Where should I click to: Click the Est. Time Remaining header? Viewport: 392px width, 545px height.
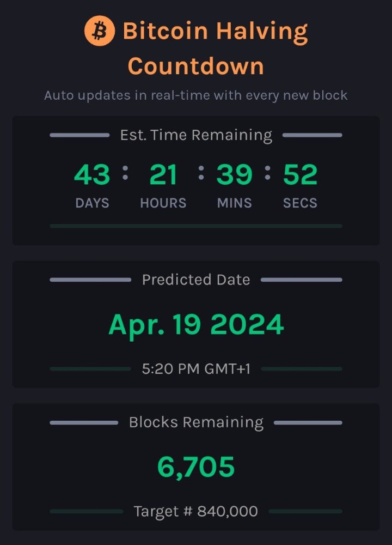[x=196, y=135]
